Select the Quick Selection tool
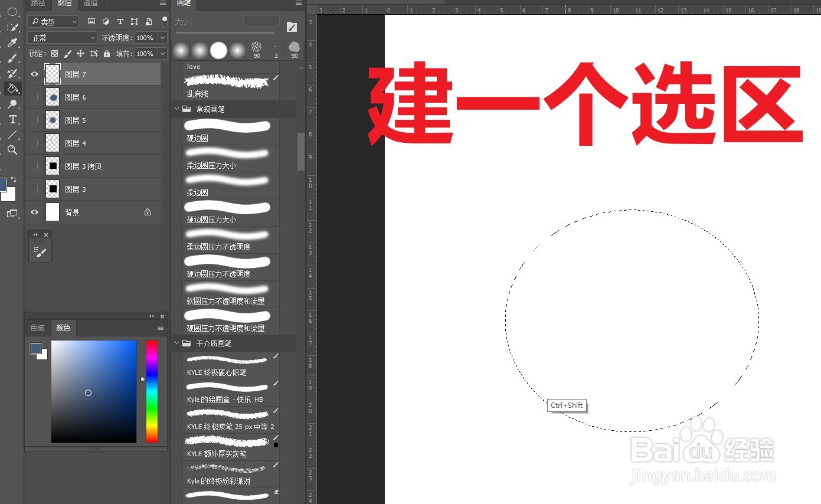 12,27
